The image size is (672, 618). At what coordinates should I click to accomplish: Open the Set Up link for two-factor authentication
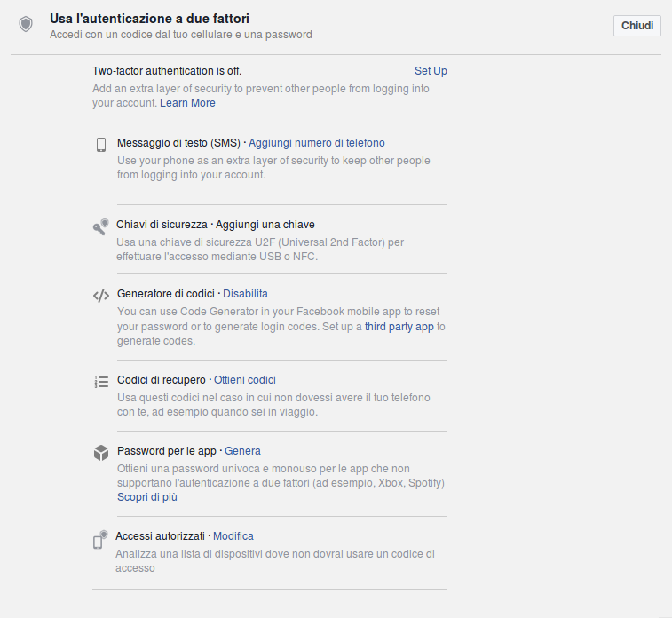(x=431, y=71)
